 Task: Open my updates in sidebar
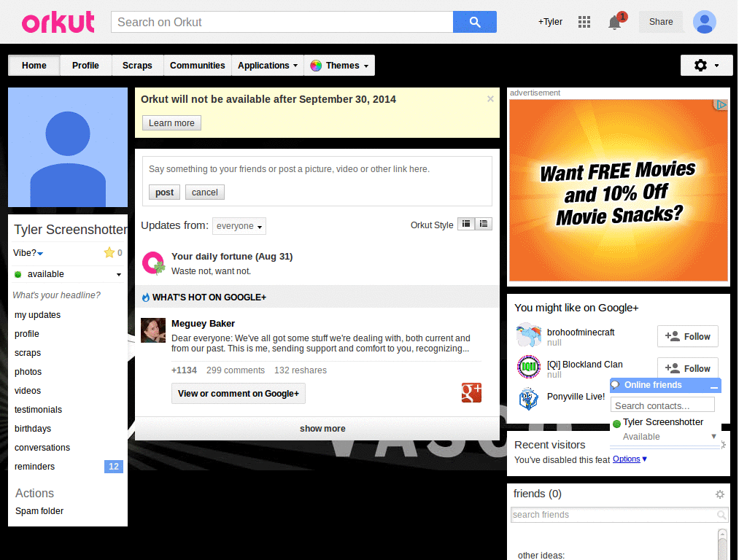[38, 315]
